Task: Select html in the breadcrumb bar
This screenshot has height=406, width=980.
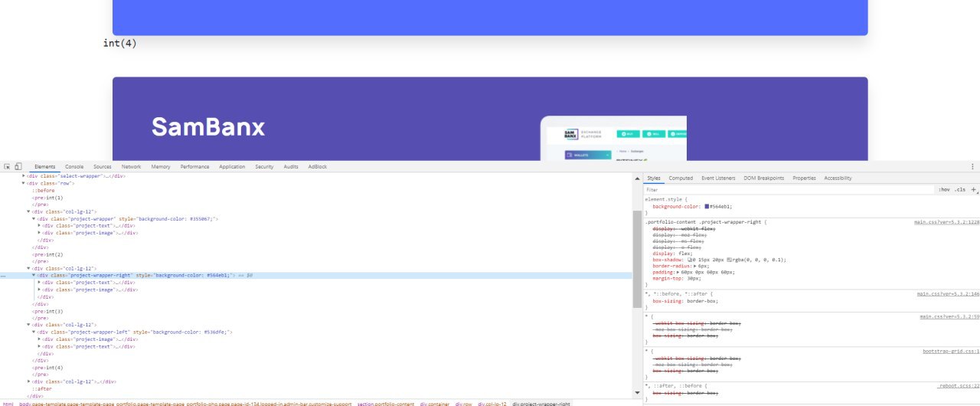Action: click(x=8, y=403)
